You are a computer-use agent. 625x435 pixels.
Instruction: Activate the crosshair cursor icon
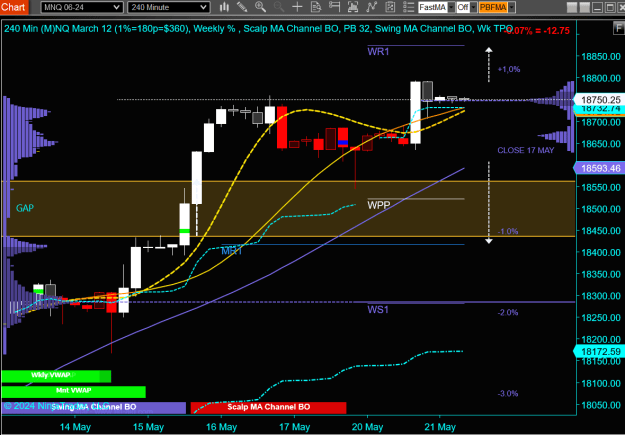297,7
